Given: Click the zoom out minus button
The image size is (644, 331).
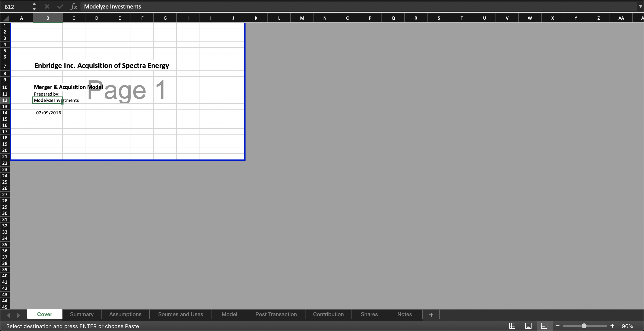Looking at the screenshot, I should point(557,326).
